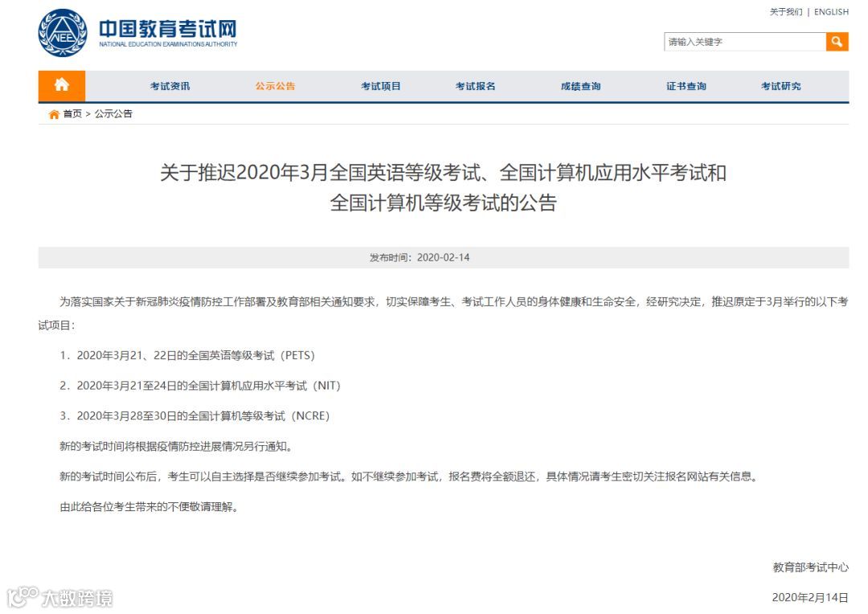Click 首页 in the breadcrumb
The height and width of the screenshot is (614, 868).
72,114
